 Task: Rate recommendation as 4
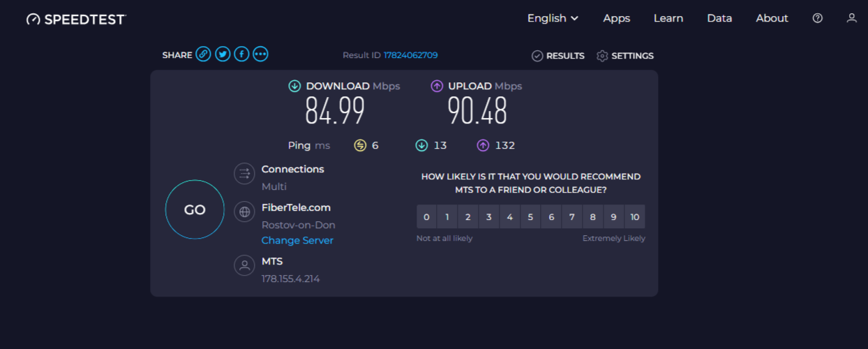click(x=509, y=217)
